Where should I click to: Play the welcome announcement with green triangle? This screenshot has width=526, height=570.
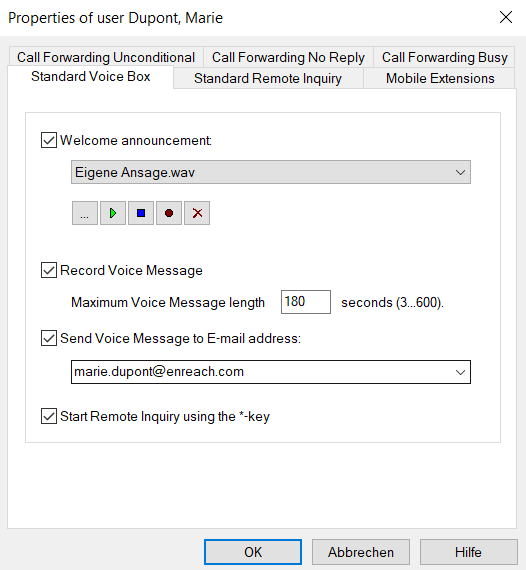point(113,213)
